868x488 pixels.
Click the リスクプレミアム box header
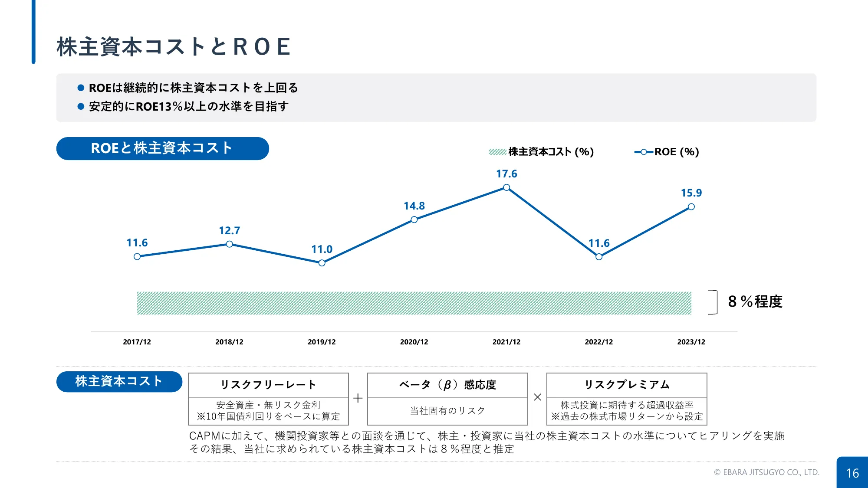click(x=627, y=385)
